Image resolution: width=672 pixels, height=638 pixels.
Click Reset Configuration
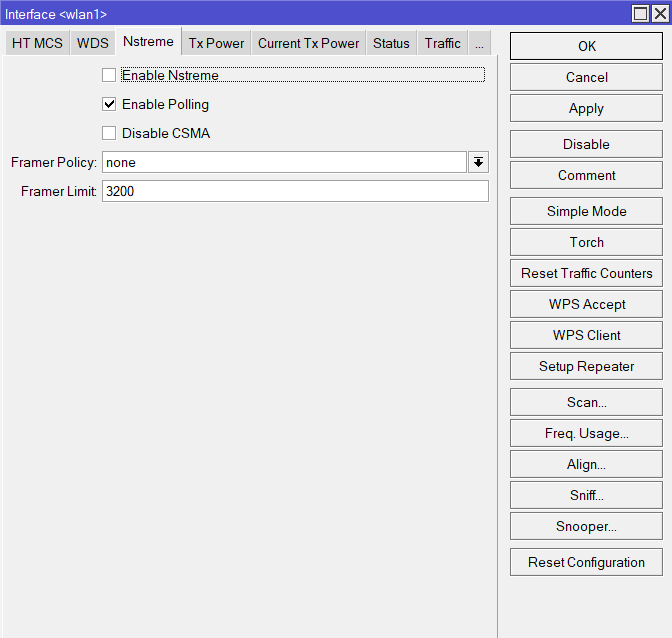[x=586, y=562]
